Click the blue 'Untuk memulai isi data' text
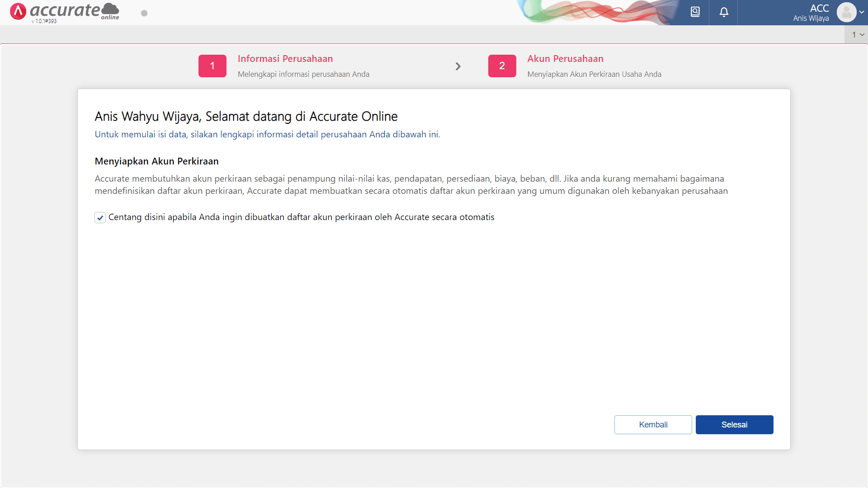 (267, 134)
